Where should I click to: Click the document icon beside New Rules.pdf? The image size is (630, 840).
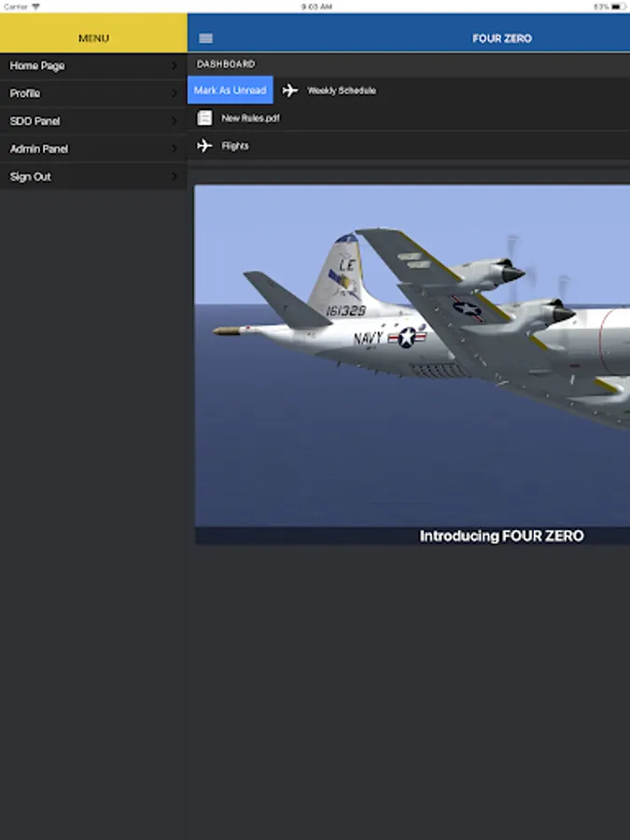[x=204, y=119]
